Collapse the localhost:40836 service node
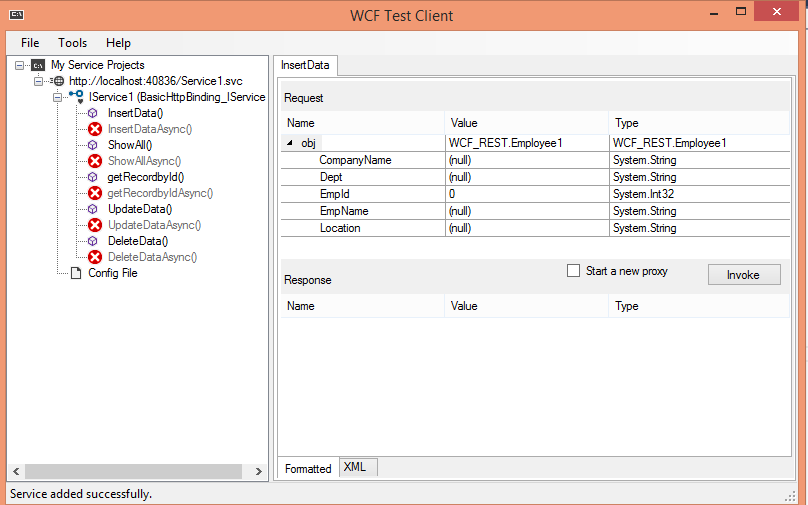The height and width of the screenshot is (505, 808). 39,81
